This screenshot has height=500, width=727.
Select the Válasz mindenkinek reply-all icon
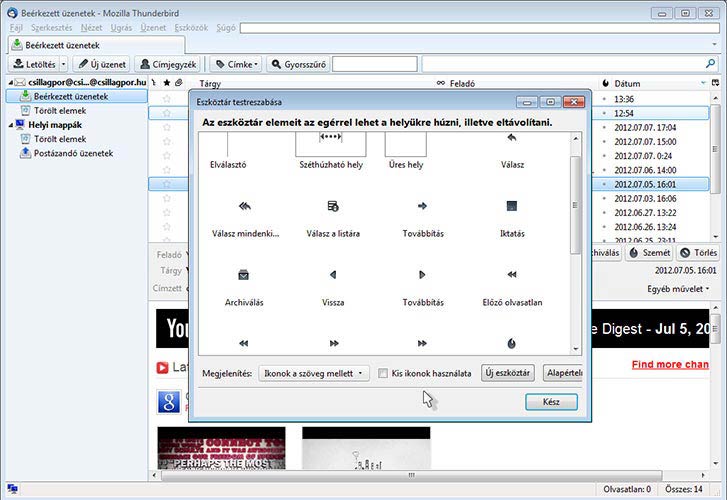[245, 206]
